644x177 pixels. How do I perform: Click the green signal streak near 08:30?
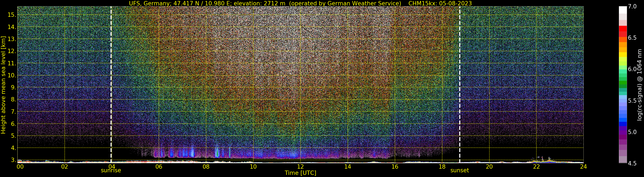pos(217,153)
